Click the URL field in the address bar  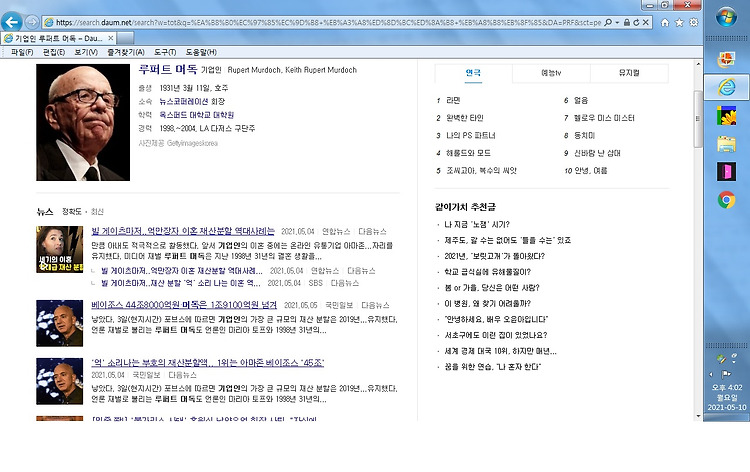click(x=328, y=22)
